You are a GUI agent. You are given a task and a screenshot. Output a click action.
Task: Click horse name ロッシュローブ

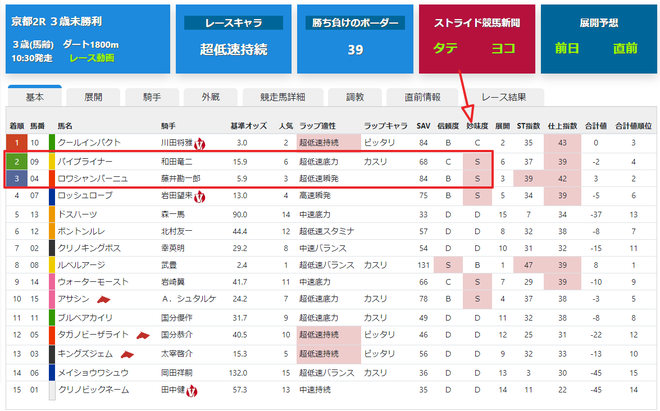pos(85,195)
